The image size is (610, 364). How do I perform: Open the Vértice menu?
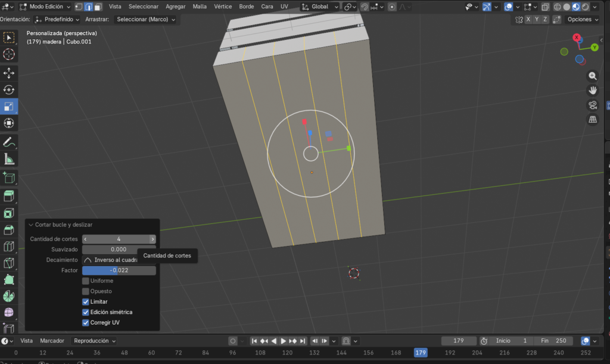pos(223,7)
